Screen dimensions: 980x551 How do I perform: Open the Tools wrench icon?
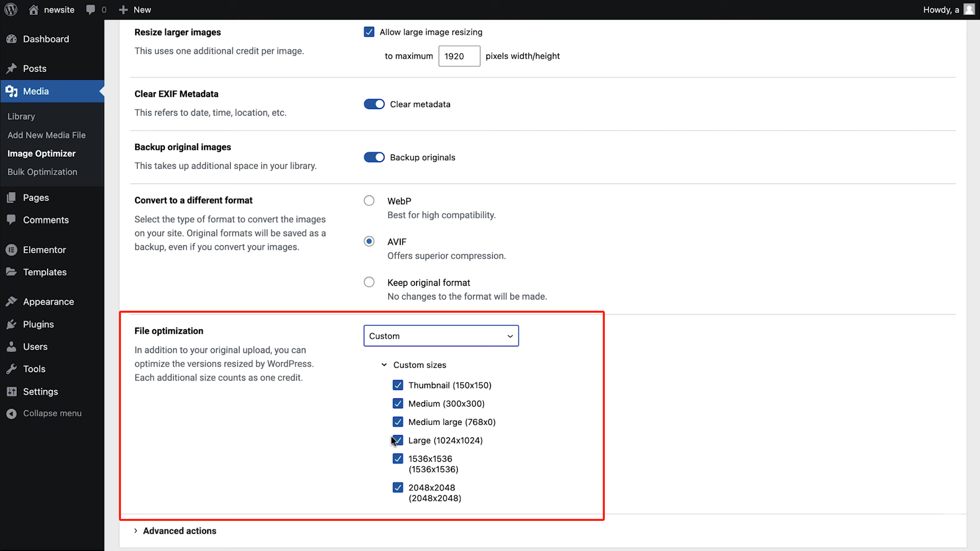pyautogui.click(x=11, y=369)
